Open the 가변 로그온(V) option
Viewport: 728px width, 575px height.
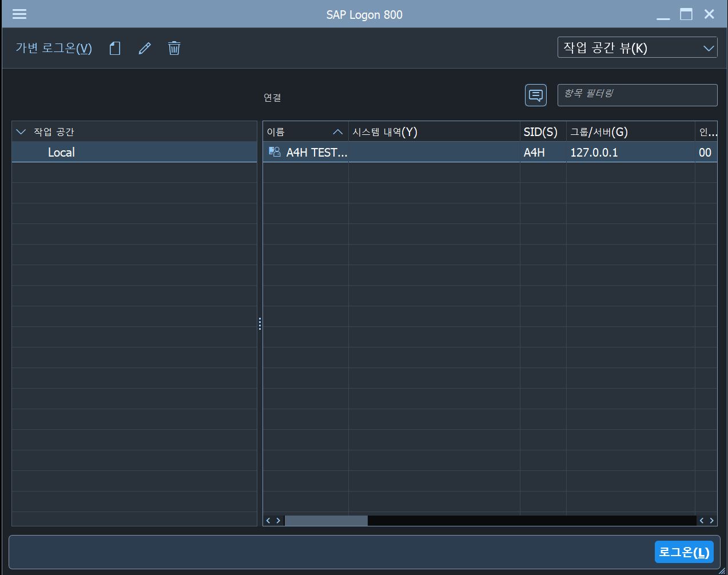click(54, 49)
